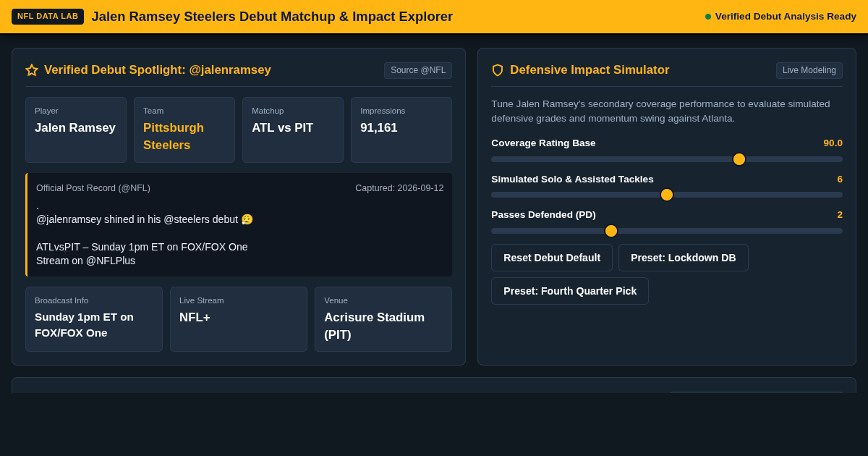Click the Defensive Impact Simulator heading
The width and height of the screenshot is (868, 456).
click(590, 70)
